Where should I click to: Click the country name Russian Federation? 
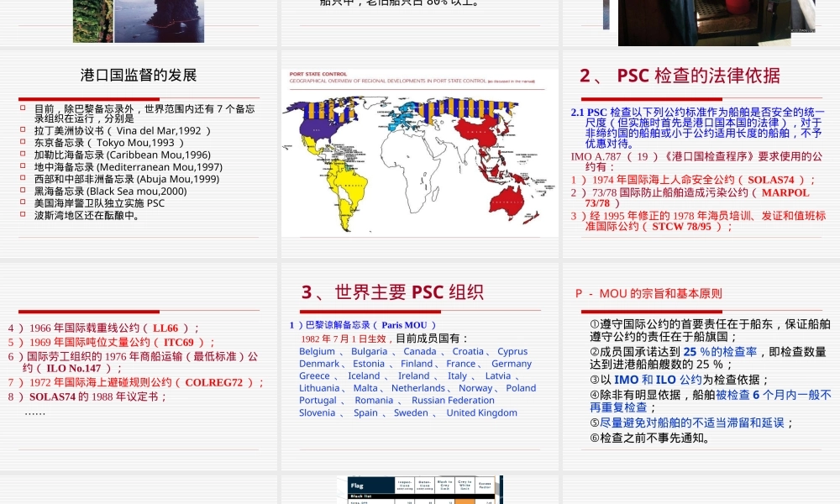pyautogui.click(x=453, y=400)
